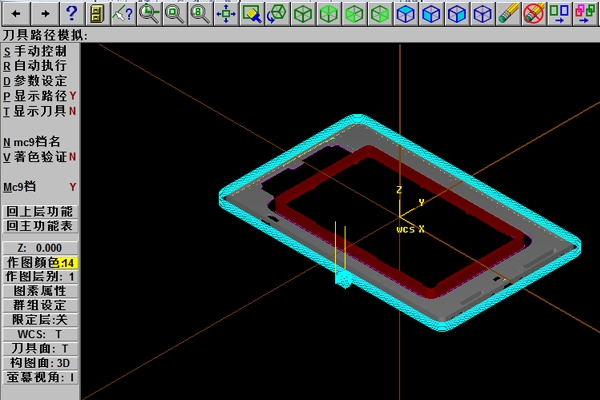Open help with the question mark icon
This screenshot has height=400, width=600.
tap(71, 13)
